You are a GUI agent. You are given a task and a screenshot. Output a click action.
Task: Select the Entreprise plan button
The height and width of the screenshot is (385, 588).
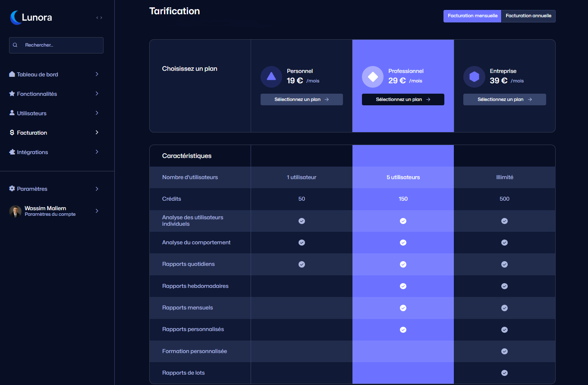click(x=504, y=99)
